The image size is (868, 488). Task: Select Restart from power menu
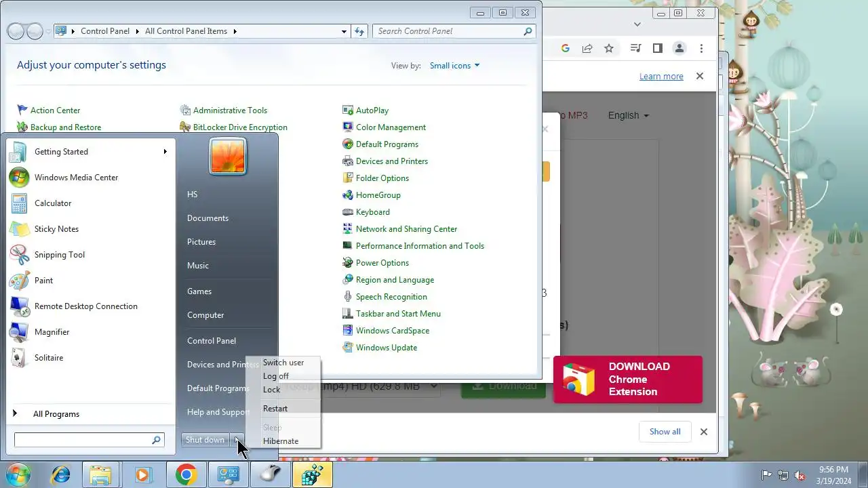pyautogui.click(x=283, y=409)
